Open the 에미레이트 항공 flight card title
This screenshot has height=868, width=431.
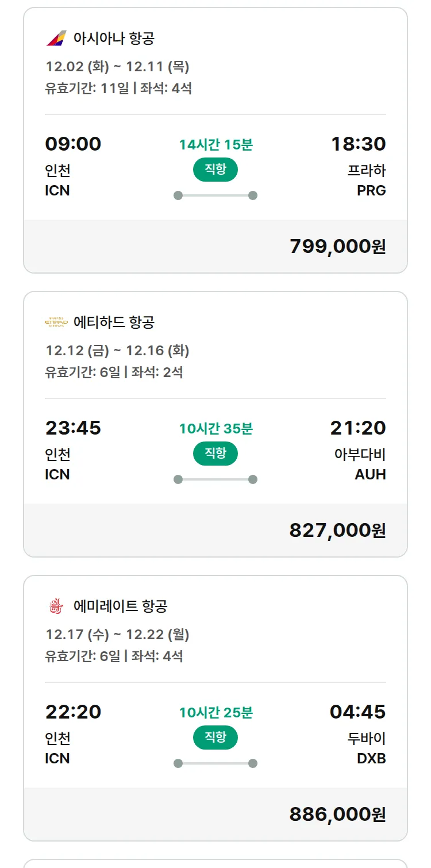pyautogui.click(x=120, y=606)
